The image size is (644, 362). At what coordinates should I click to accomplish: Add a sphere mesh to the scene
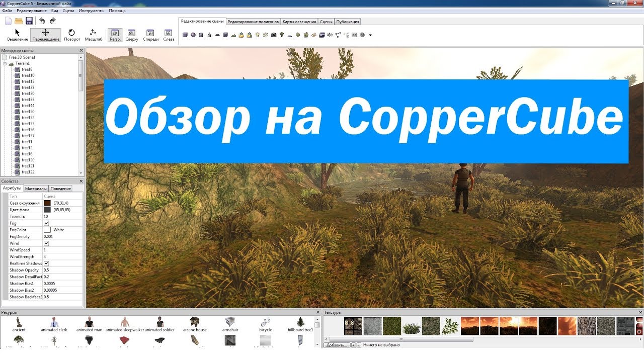point(193,35)
